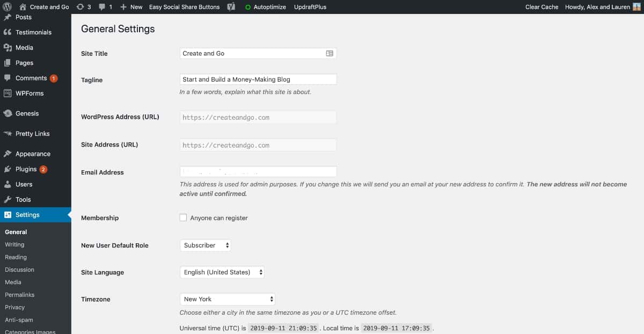Click the Tools wrench icon
Screen dimensions: 644x334
coord(8,199)
